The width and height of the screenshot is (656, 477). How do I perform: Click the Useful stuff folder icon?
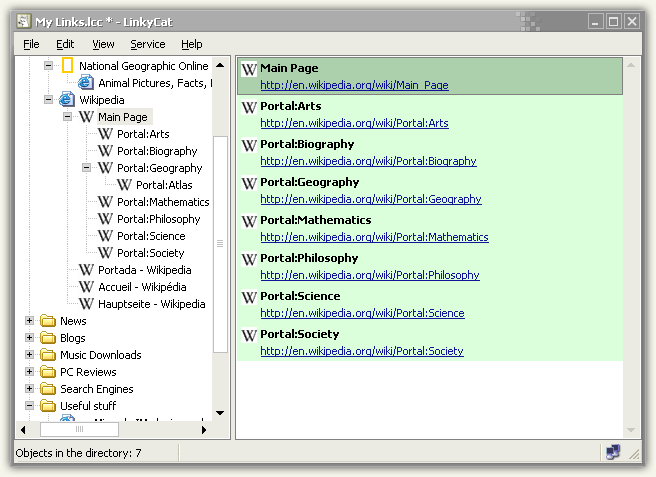tap(48, 406)
